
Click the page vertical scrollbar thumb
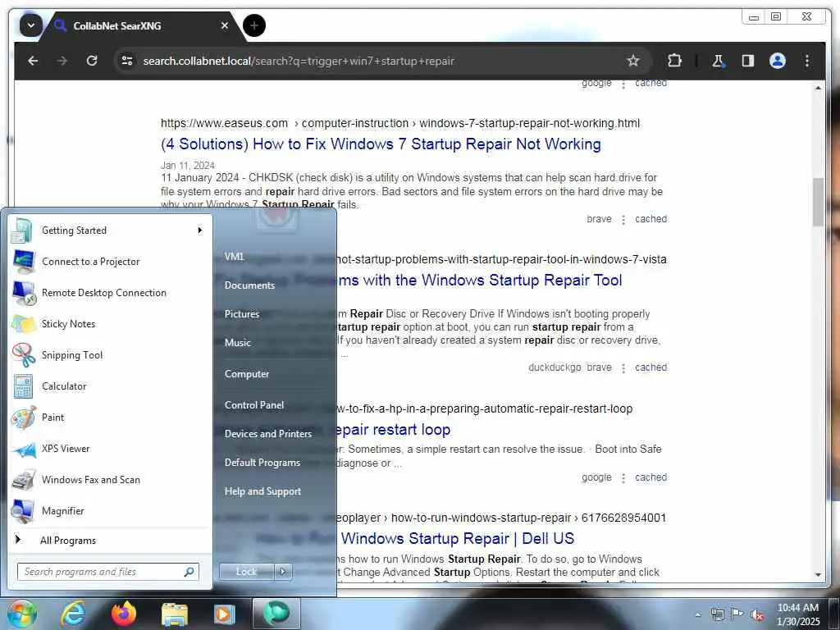(x=818, y=203)
